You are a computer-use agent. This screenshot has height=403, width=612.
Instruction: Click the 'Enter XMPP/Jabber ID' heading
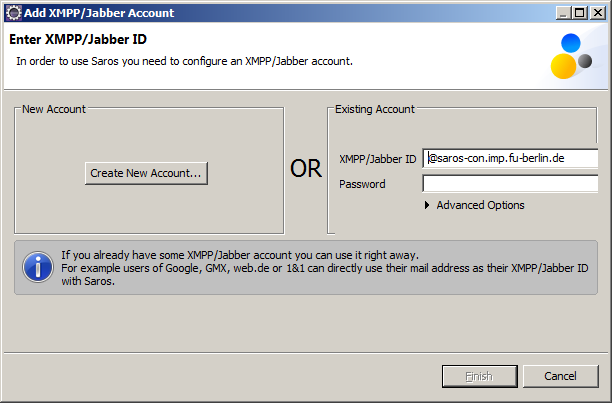(x=78, y=39)
